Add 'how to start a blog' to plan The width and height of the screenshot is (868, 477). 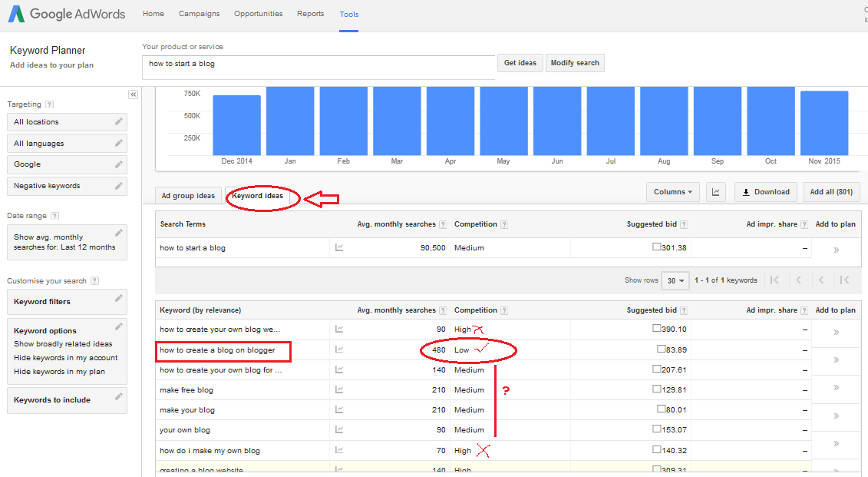coord(836,250)
